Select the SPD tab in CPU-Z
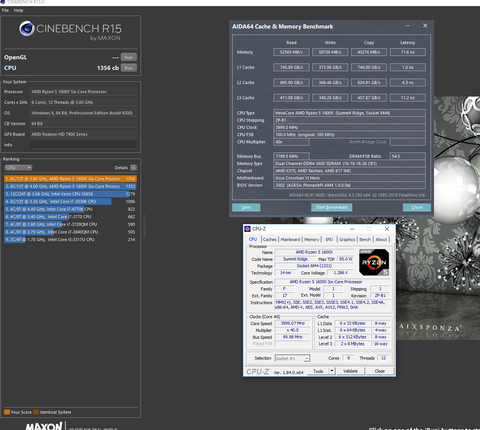Image resolution: width=480 pixels, height=430 pixels. [x=329, y=239]
